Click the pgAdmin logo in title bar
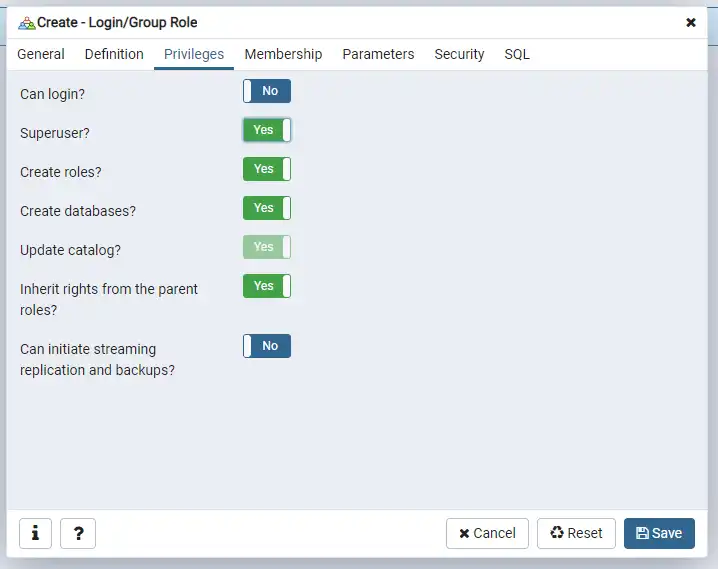 [27, 22]
